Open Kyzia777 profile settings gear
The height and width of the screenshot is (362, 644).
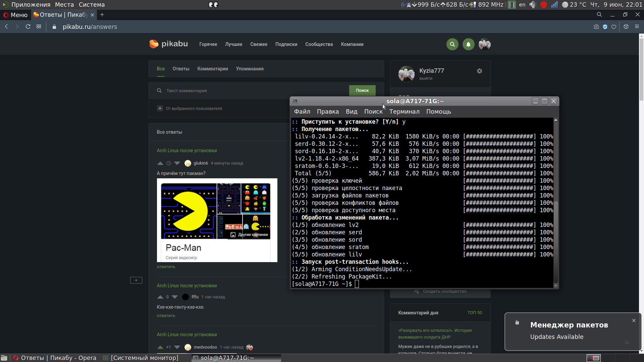tap(479, 71)
